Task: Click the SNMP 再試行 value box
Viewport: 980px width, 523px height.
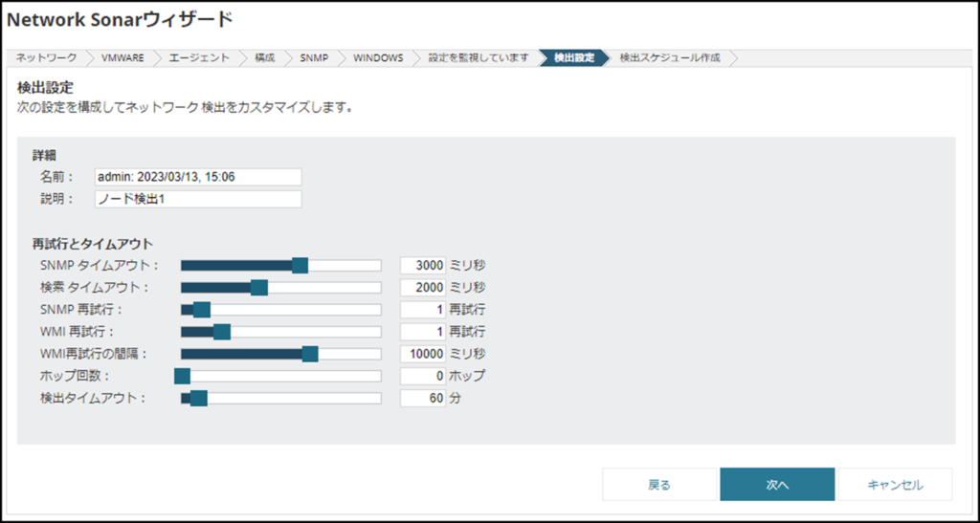Action: click(x=423, y=310)
